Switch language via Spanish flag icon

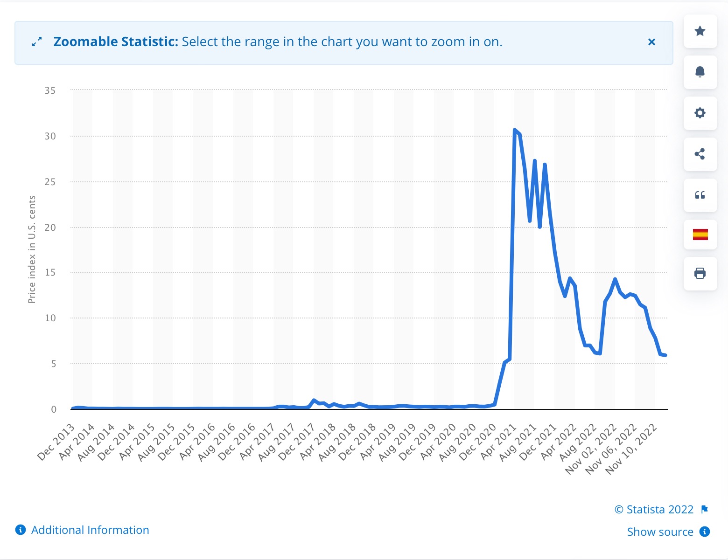[700, 235]
